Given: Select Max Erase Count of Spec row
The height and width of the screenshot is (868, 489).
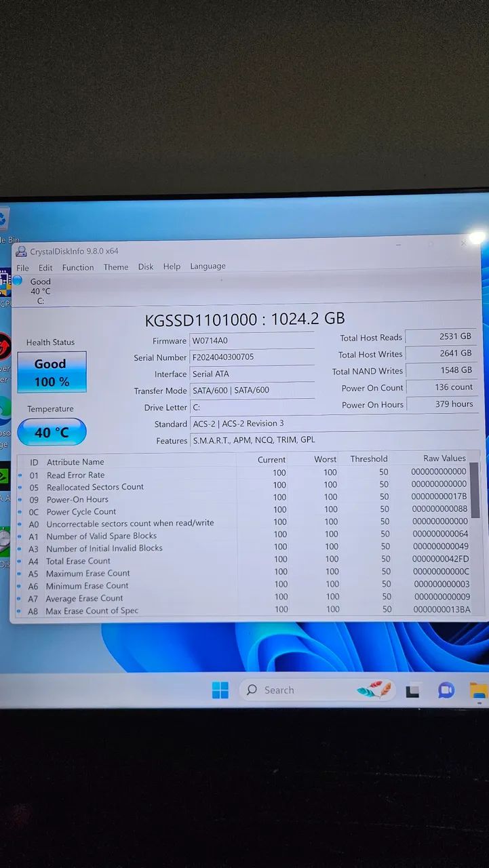Looking at the screenshot, I should 244,610.
